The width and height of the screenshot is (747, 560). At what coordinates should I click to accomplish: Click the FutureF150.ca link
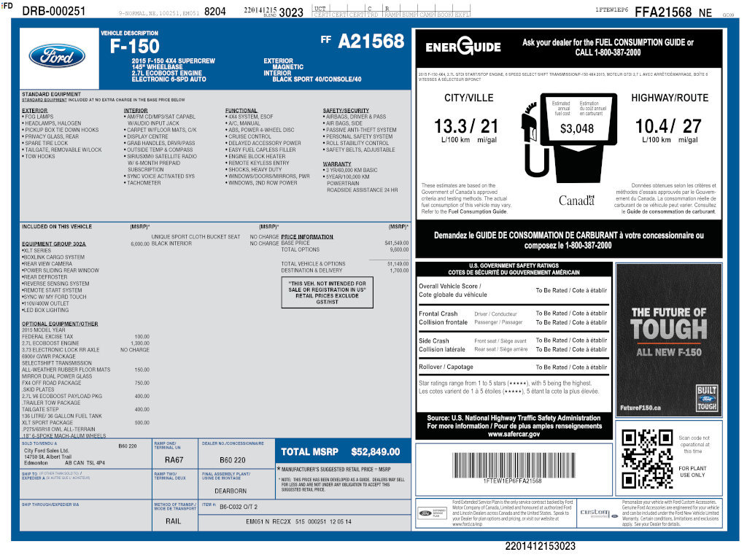pyautogui.click(x=640, y=408)
